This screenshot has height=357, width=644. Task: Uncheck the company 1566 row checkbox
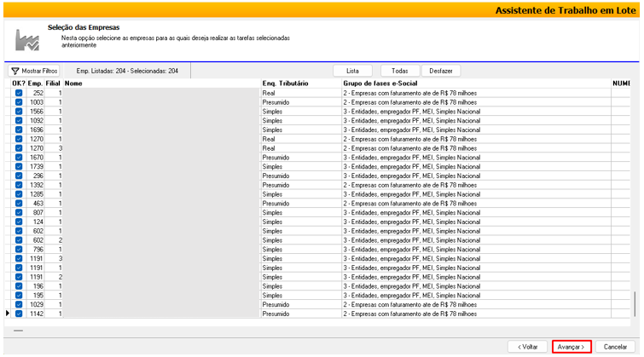(x=19, y=112)
